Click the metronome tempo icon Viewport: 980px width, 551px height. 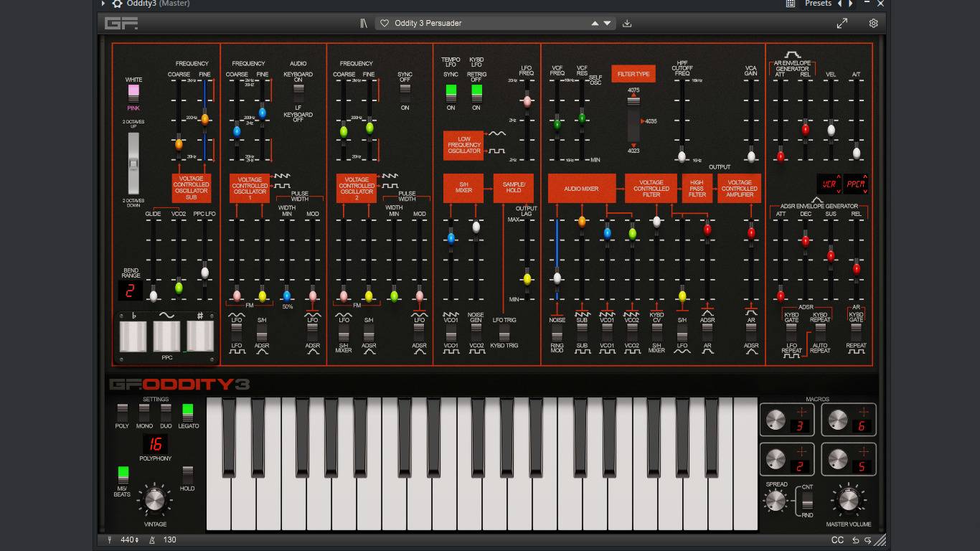click(152, 540)
